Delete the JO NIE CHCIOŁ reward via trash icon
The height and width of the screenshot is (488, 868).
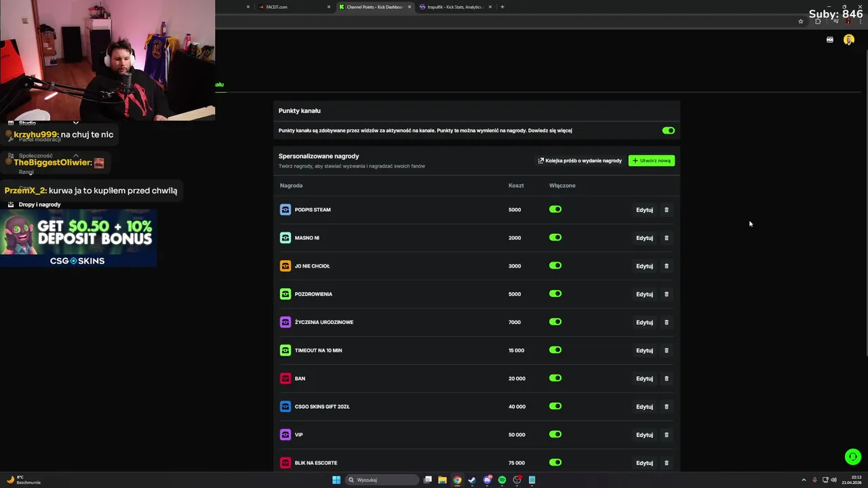pyautogui.click(x=667, y=266)
